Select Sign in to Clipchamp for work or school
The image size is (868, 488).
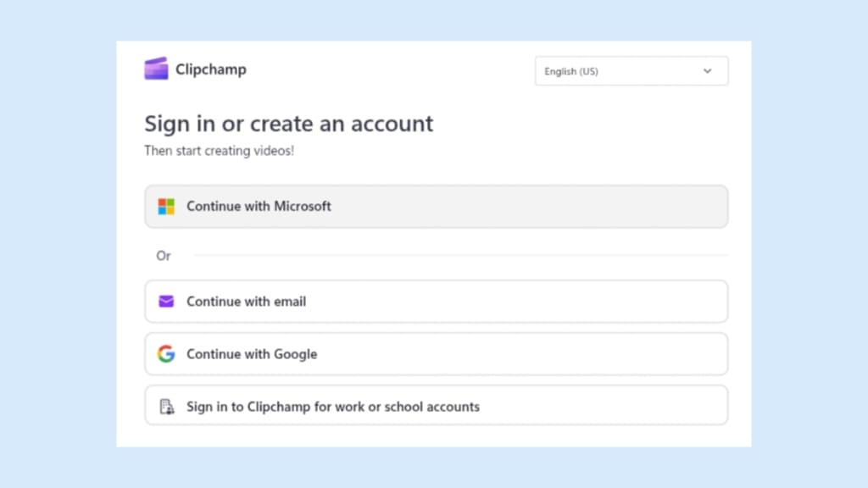[436, 407]
